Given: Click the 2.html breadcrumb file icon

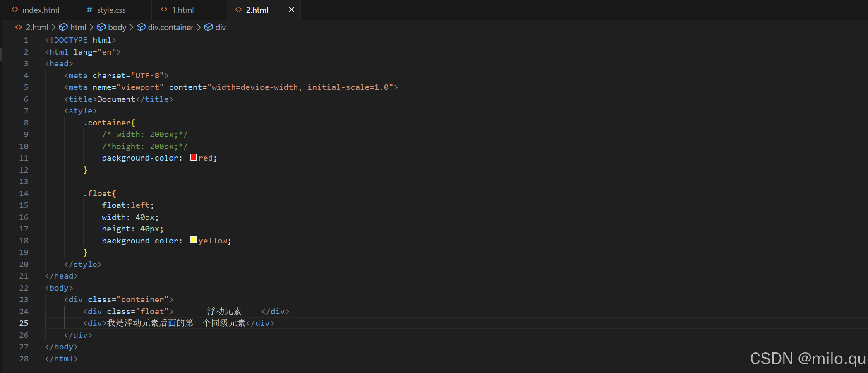Looking at the screenshot, I should click(19, 27).
